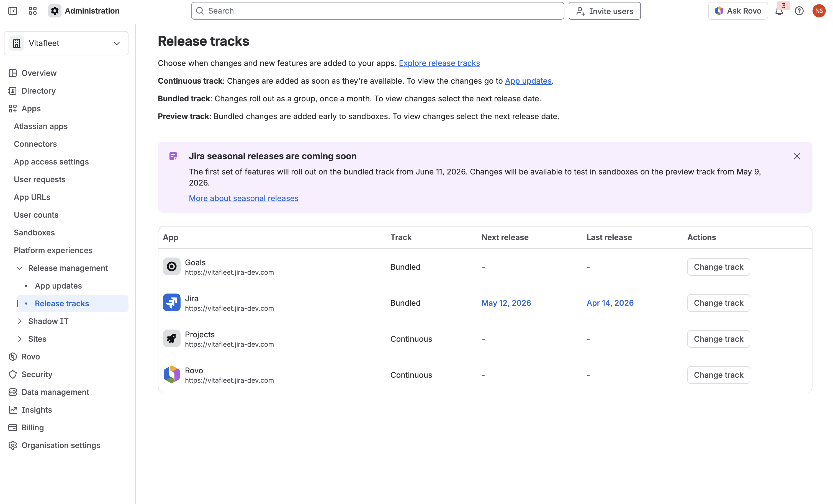The image size is (833, 504).
Task: Change track for Jira
Action: (x=718, y=303)
